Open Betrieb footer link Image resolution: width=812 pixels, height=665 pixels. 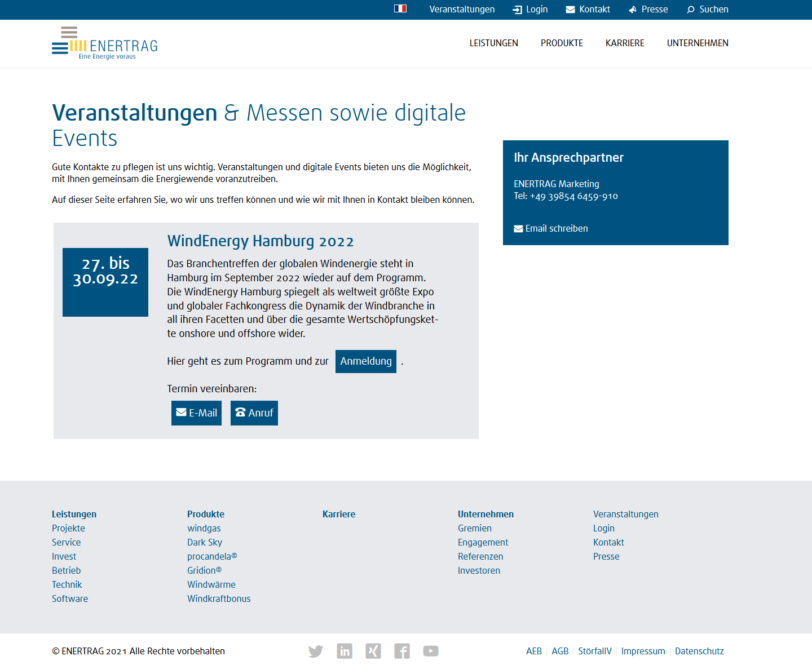pos(66,570)
